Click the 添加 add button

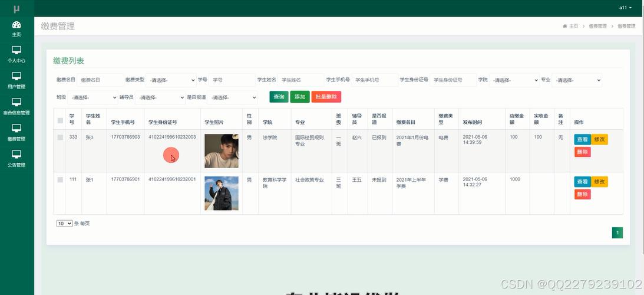click(300, 97)
